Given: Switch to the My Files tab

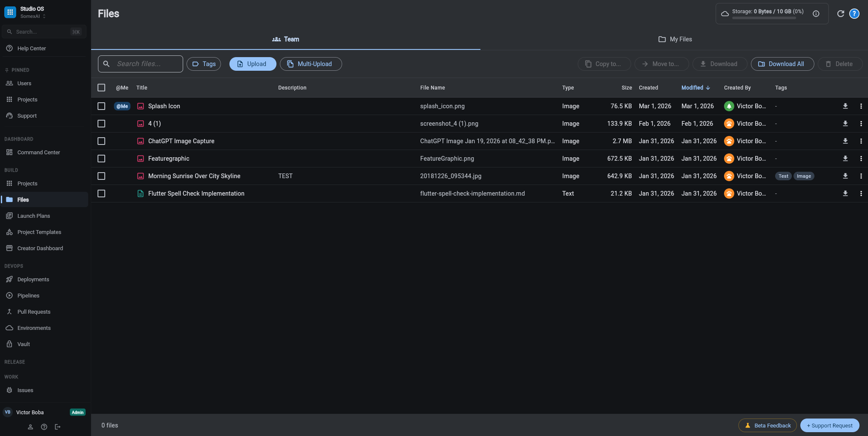Looking at the screenshot, I should click(675, 39).
